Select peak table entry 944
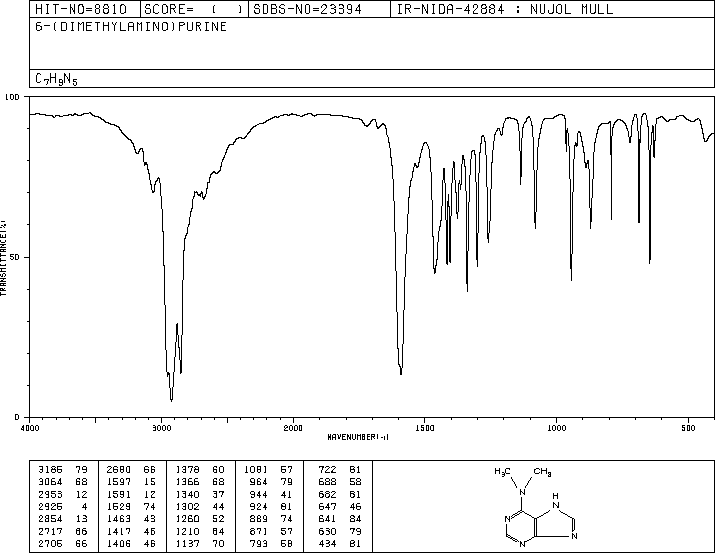Viewport: 715px width, 553px height. 271,494
